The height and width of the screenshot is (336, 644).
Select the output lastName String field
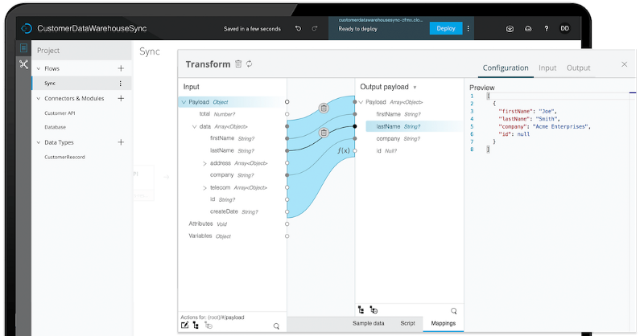coord(414,126)
